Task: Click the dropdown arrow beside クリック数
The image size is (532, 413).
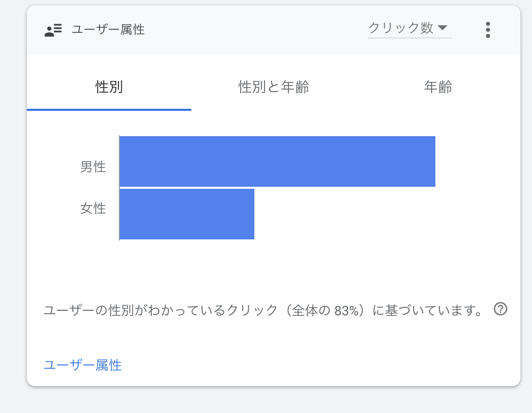Action: pos(442,28)
